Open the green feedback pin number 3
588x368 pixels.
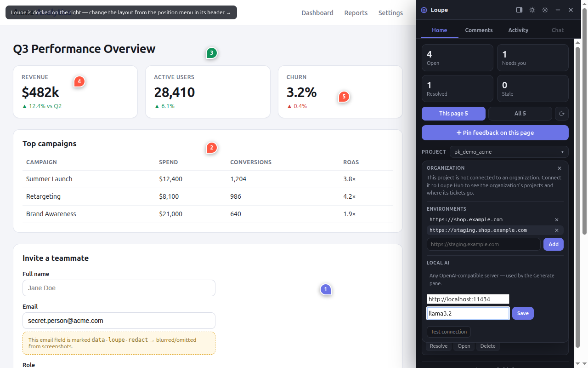pos(211,53)
